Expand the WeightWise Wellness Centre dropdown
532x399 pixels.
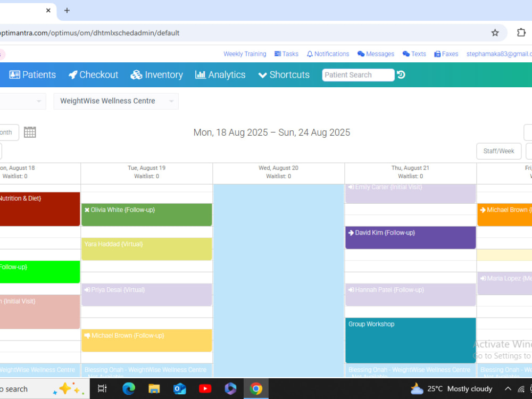pyautogui.click(x=116, y=101)
